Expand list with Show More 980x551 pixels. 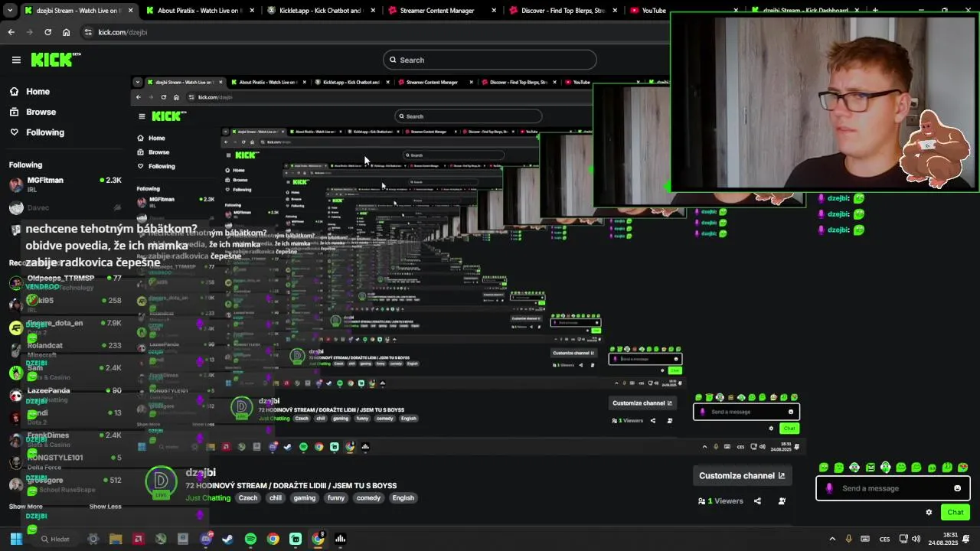pos(25,507)
